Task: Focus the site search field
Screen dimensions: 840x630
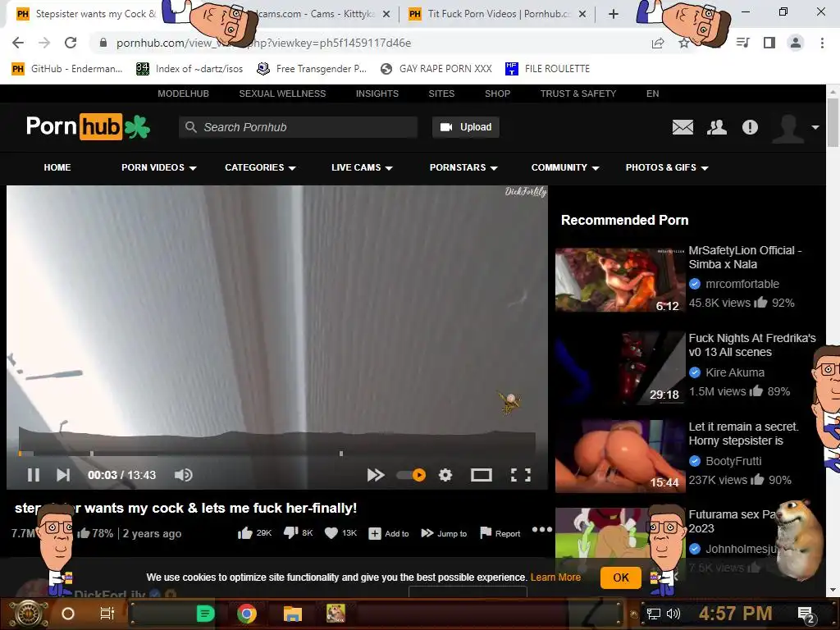Action: pos(298,127)
